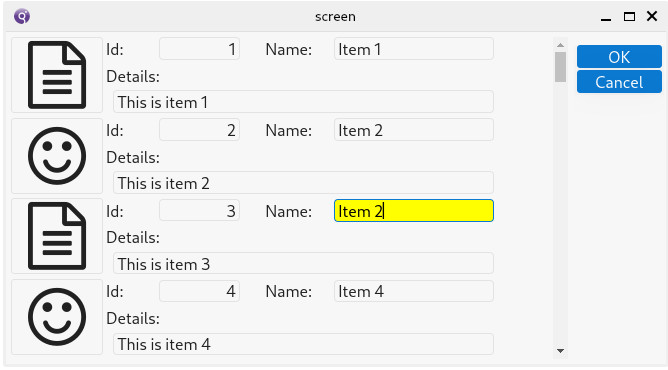This screenshot has height=370, width=668.
Task: Click the Details field 'This is item 1'
Action: 303,102
